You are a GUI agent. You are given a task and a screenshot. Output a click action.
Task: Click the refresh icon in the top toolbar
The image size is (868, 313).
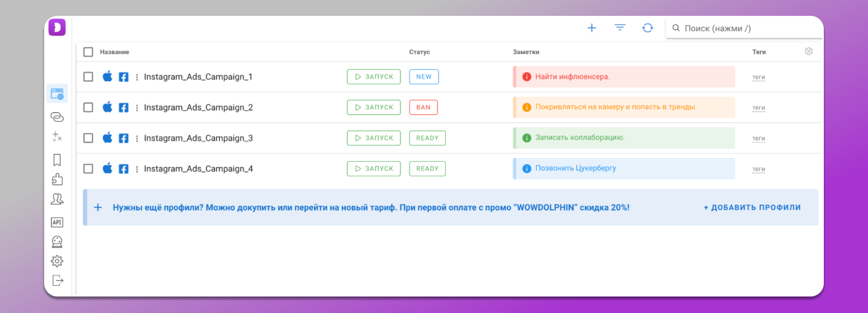[648, 28]
